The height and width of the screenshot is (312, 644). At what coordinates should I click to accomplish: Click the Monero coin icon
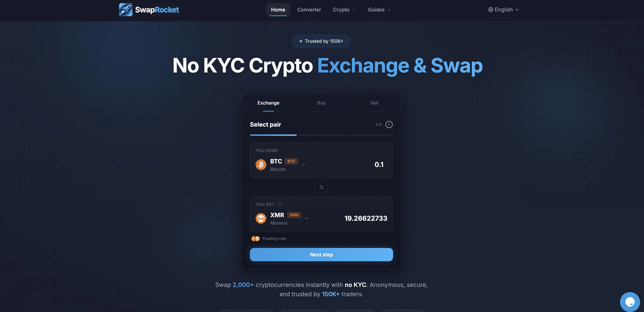pyautogui.click(x=261, y=218)
